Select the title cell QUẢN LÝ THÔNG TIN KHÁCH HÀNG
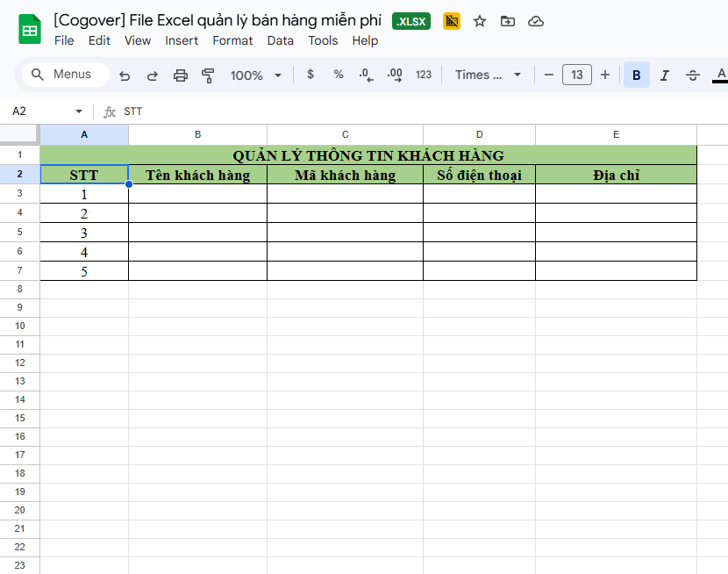728x574 pixels. click(x=368, y=155)
